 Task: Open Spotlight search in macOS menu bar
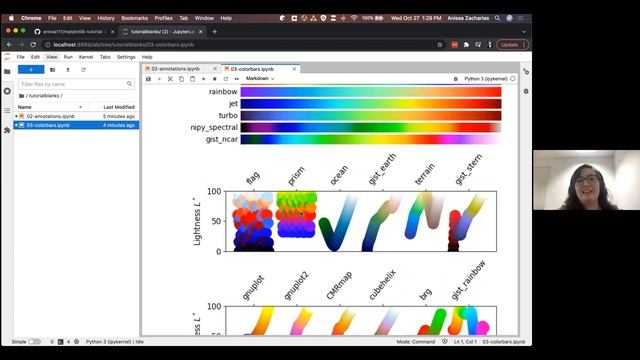pos(497,18)
